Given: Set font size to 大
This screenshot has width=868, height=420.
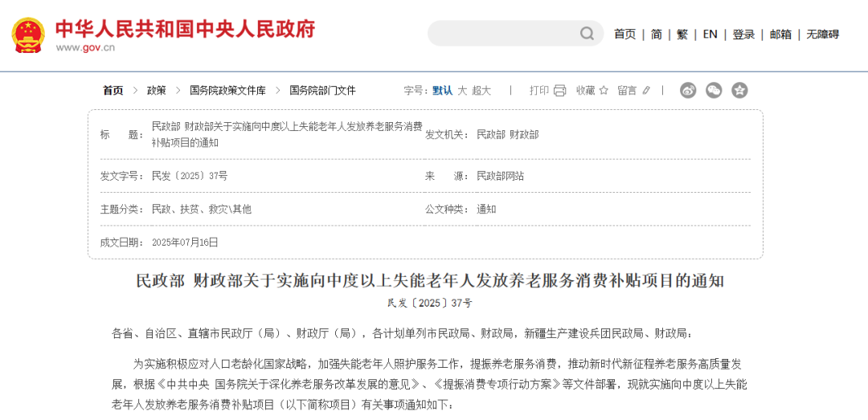Looking at the screenshot, I should pos(462,91).
